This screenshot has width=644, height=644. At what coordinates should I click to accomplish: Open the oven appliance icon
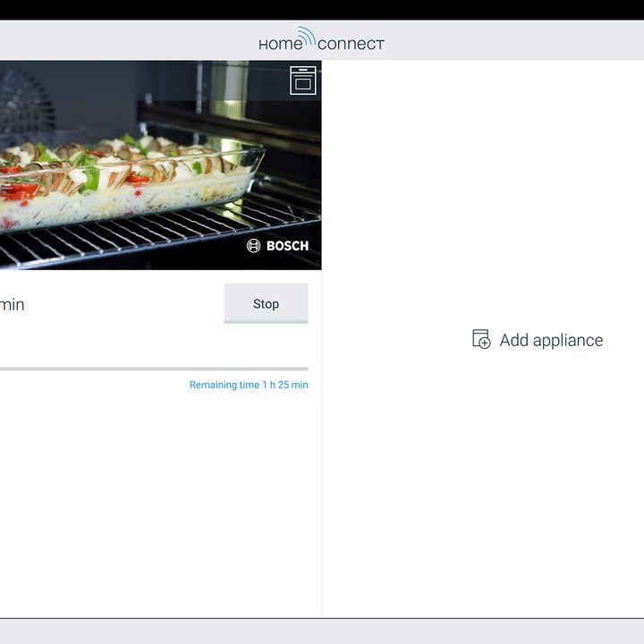302,80
